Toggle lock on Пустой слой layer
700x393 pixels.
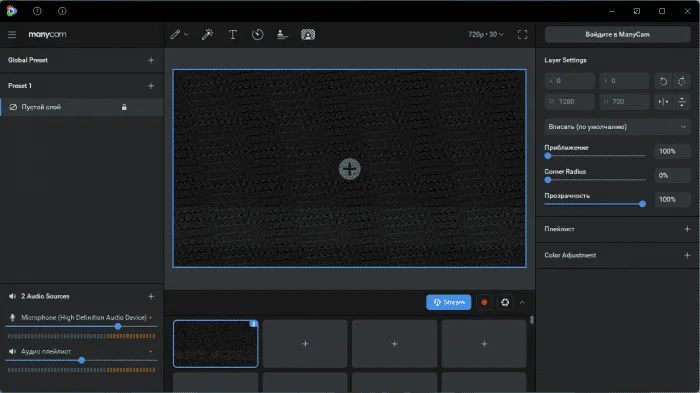coord(124,107)
